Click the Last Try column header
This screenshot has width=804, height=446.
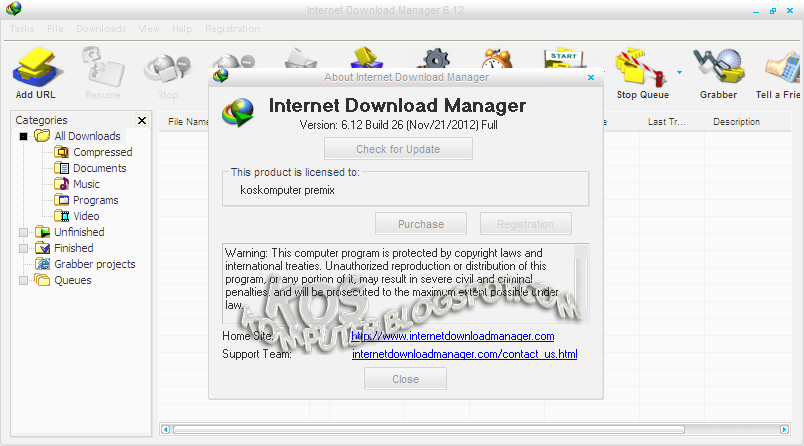(x=666, y=122)
